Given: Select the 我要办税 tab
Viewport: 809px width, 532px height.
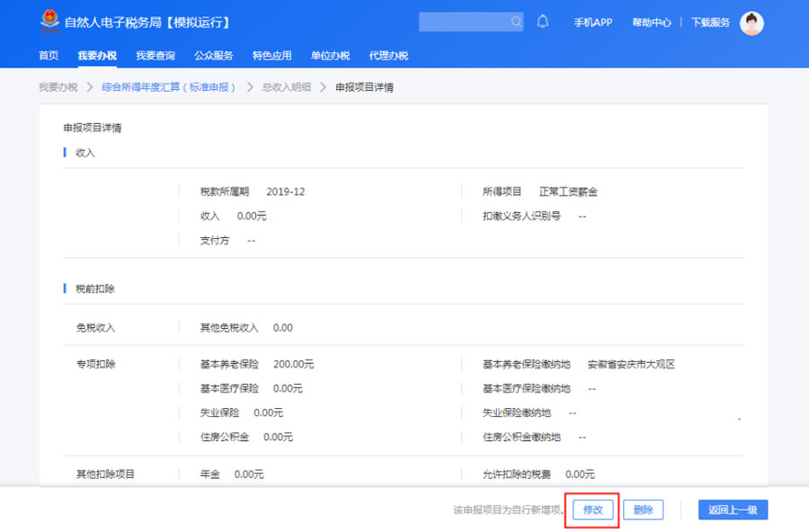Looking at the screenshot, I should (97, 56).
